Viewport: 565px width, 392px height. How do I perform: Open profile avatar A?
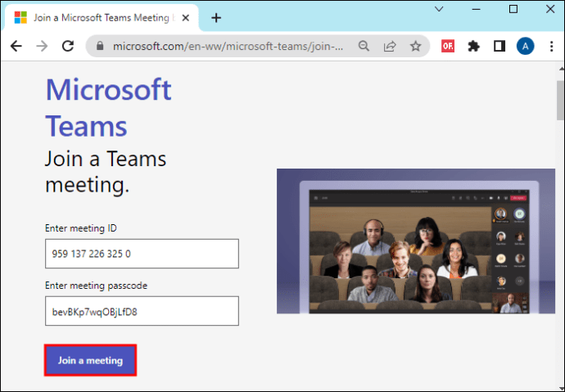click(525, 46)
